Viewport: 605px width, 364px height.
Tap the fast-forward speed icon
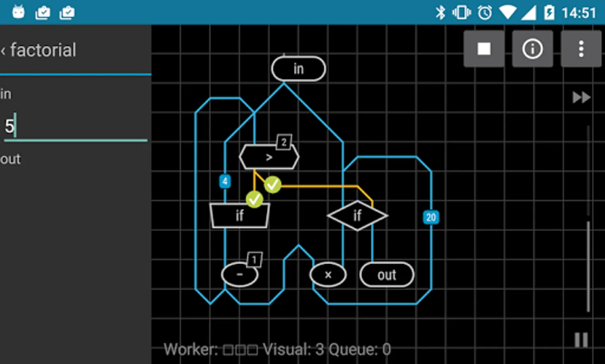tap(581, 97)
